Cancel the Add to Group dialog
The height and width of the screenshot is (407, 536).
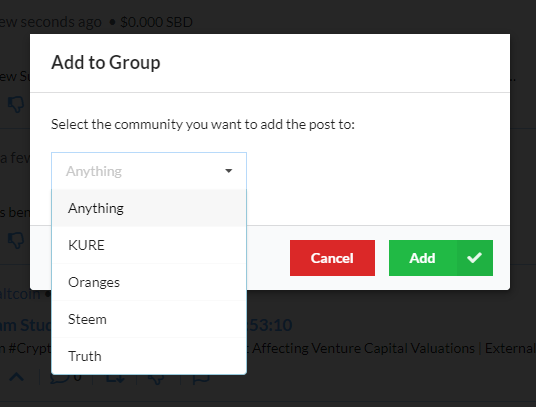pos(332,258)
